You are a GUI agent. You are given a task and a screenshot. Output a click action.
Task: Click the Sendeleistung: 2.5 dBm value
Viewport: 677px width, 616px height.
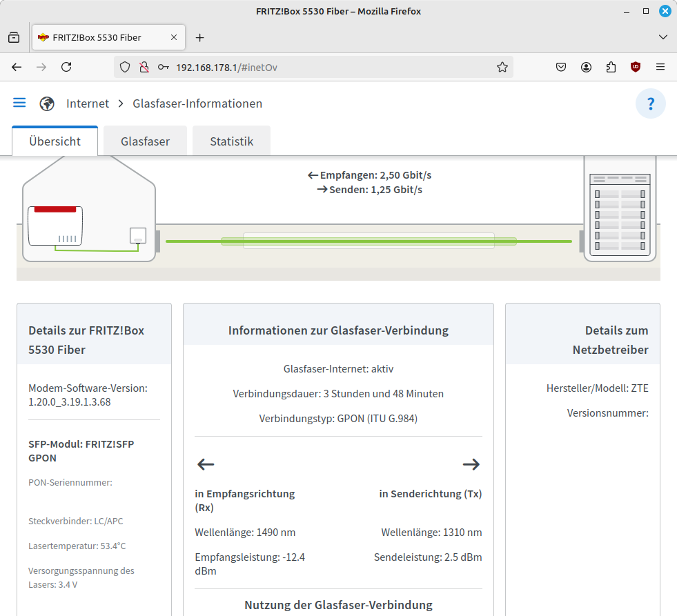[x=428, y=557]
